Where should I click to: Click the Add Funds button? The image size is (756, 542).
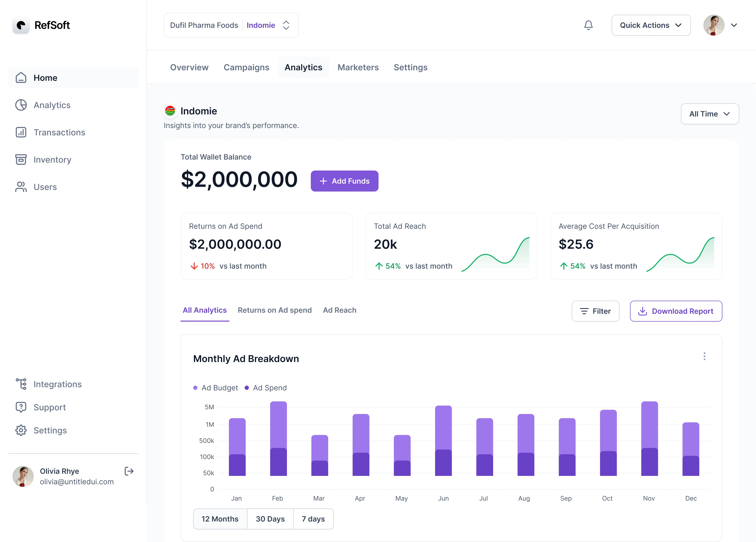click(344, 181)
